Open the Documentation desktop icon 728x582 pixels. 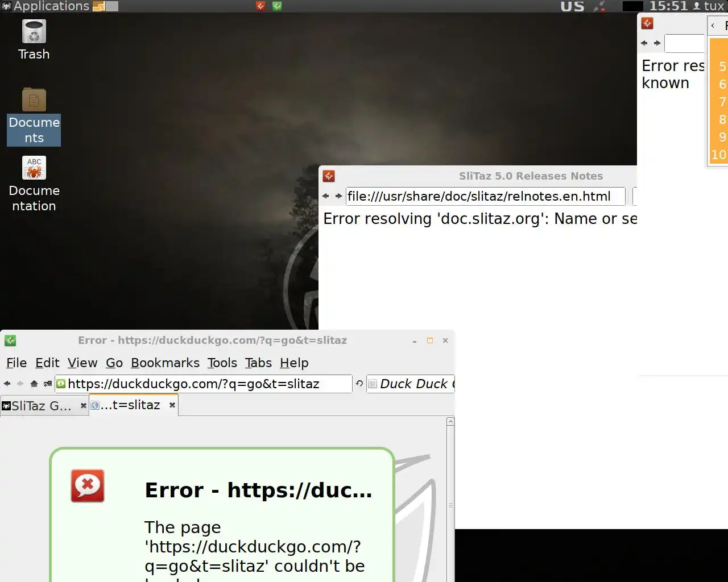[x=34, y=184]
